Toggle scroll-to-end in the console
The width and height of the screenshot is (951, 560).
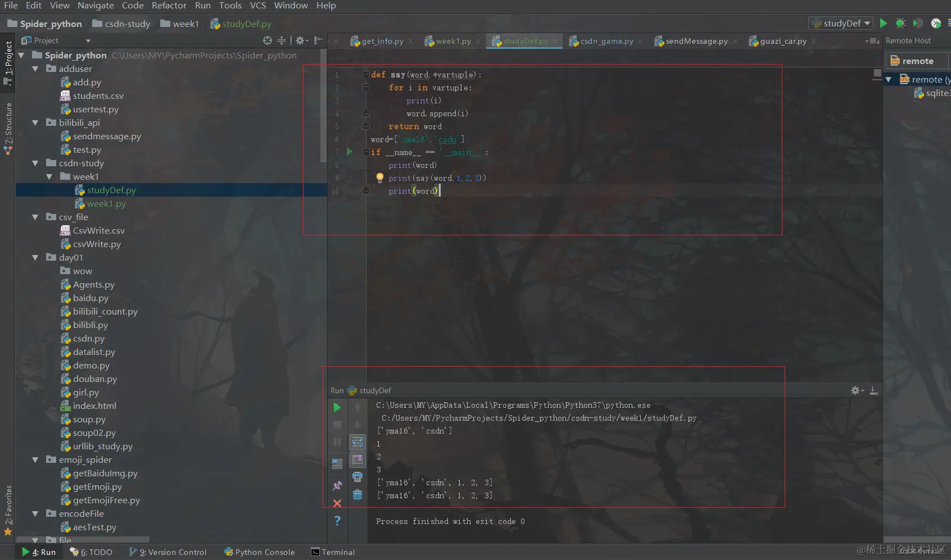coord(358,459)
